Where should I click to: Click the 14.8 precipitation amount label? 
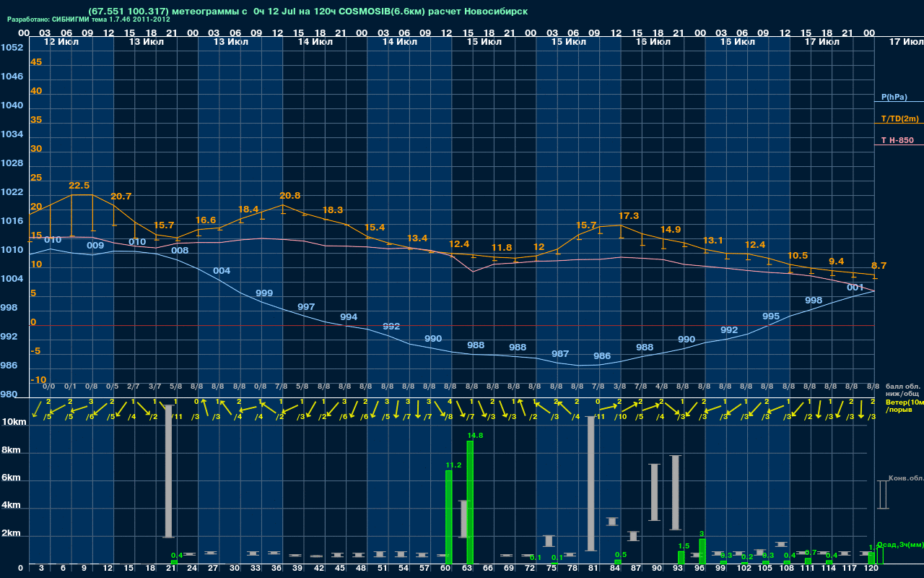click(475, 436)
